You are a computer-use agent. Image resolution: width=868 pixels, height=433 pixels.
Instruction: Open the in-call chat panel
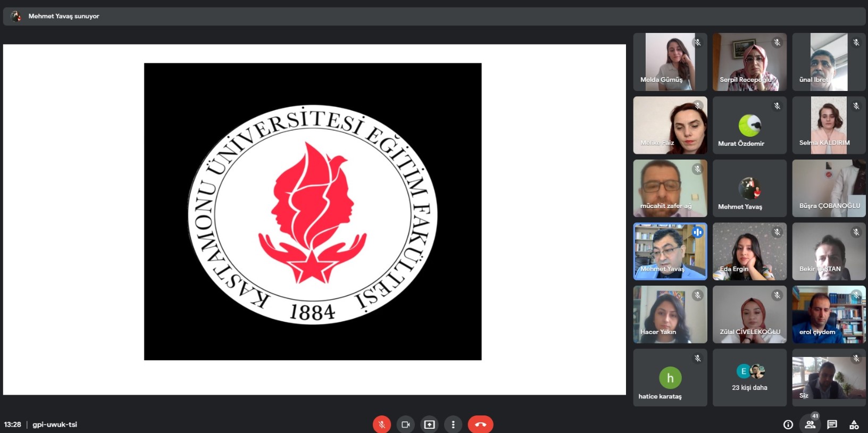point(832,424)
